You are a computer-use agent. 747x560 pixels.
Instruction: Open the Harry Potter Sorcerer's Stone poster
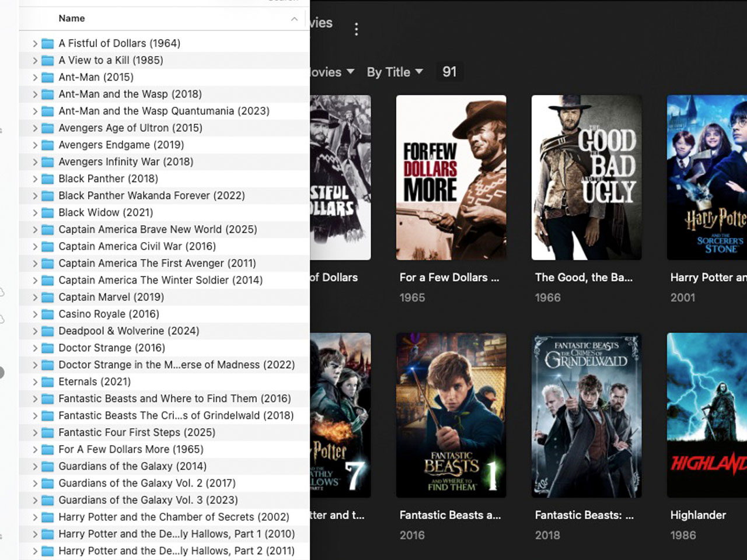click(x=707, y=177)
